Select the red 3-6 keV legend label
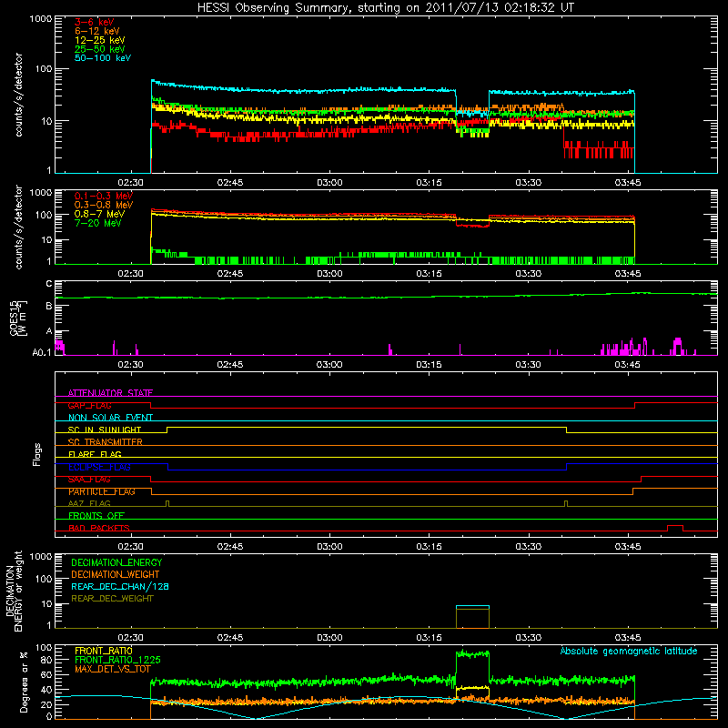Image resolution: width=728 pixels, height=728 pixels. tap(94, 22)
